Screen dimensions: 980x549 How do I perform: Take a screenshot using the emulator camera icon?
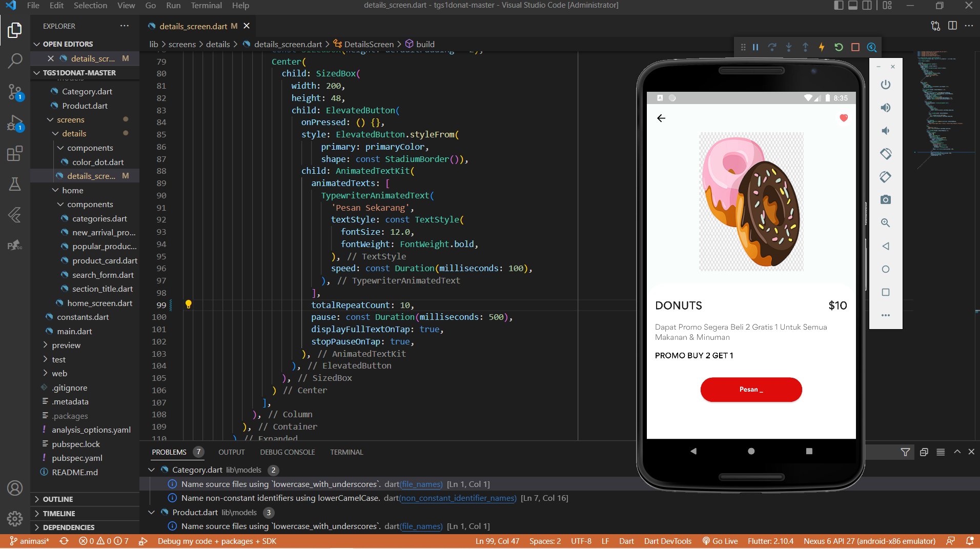pos(886,200)
